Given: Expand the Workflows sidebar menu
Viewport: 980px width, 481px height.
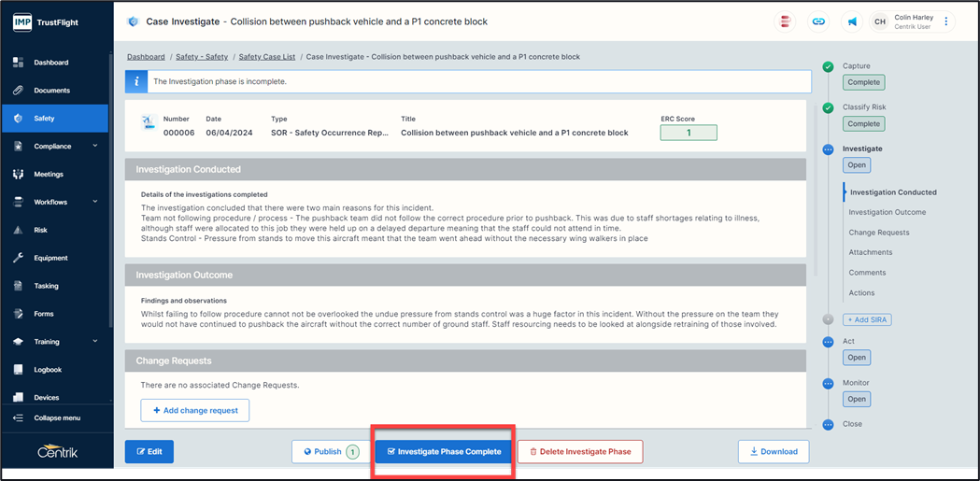Looking at the screenshot, I should 94,202.
